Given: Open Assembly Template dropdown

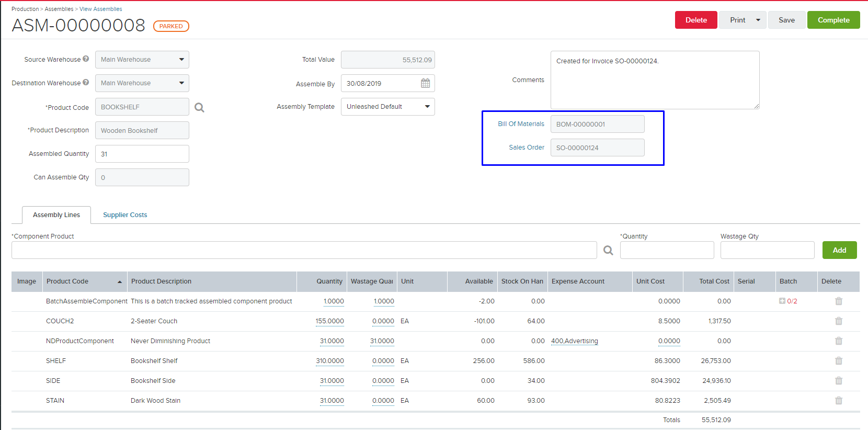Looking at the screenshot, I should [x=388, y=107].
